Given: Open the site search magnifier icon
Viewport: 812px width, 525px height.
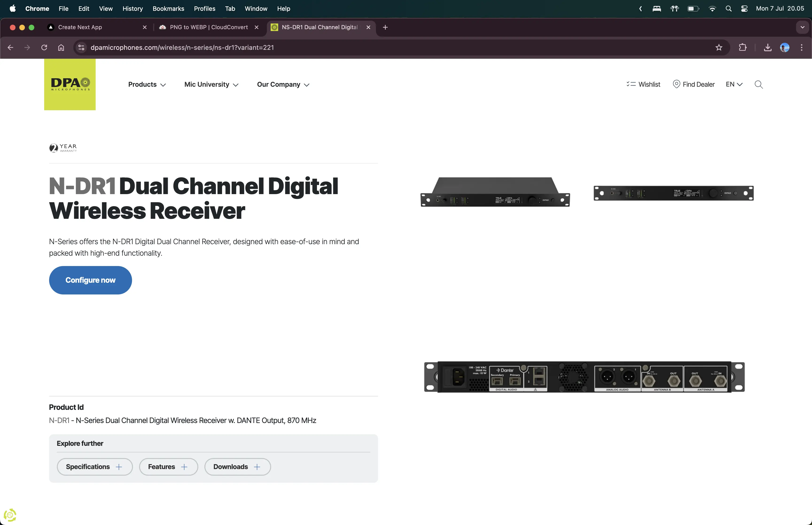Looking at the screenshot, I should (758, 85).
